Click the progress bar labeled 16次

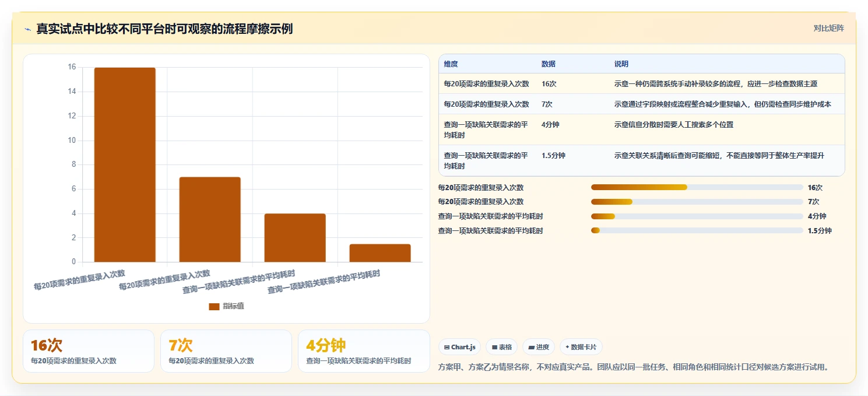[x=697, y=187]
